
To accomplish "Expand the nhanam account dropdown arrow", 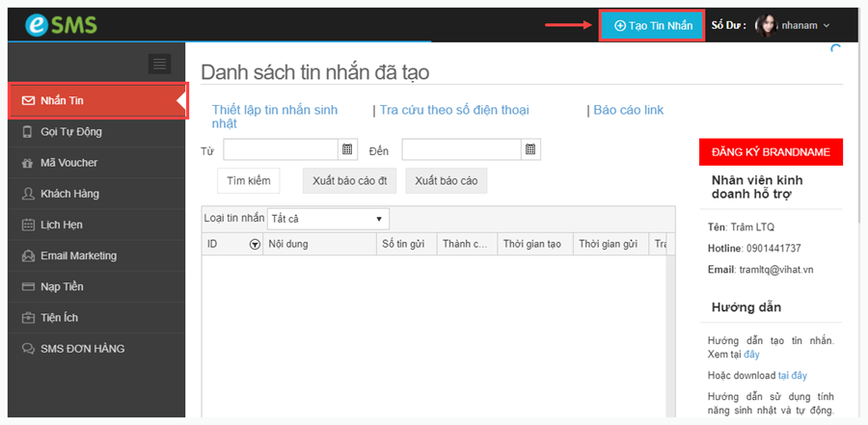I will tap(827, 25).
